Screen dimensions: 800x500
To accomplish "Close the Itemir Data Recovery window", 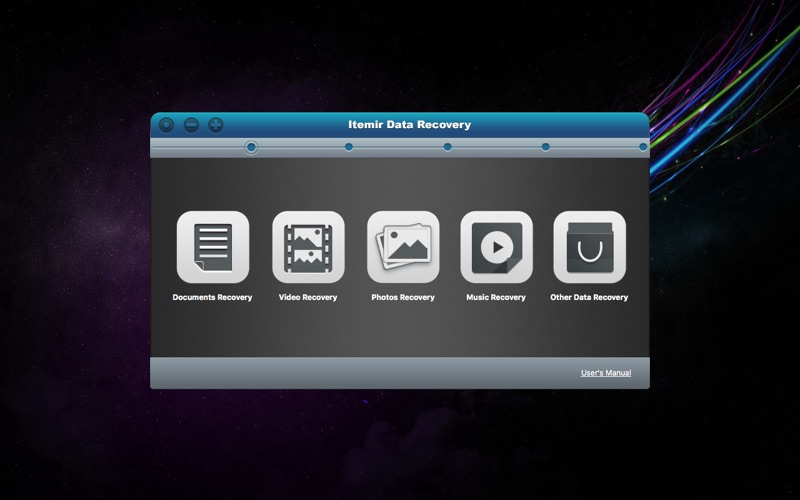I will point(166,125).
